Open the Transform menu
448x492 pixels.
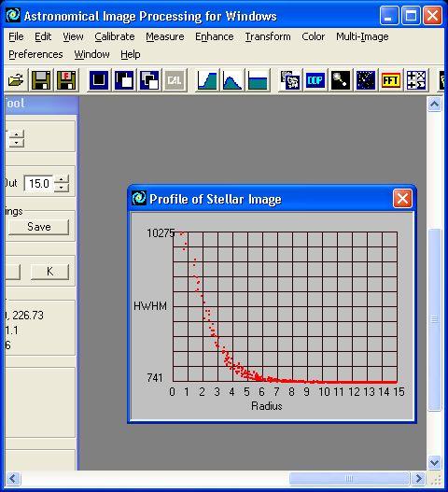tap(268, 36)
